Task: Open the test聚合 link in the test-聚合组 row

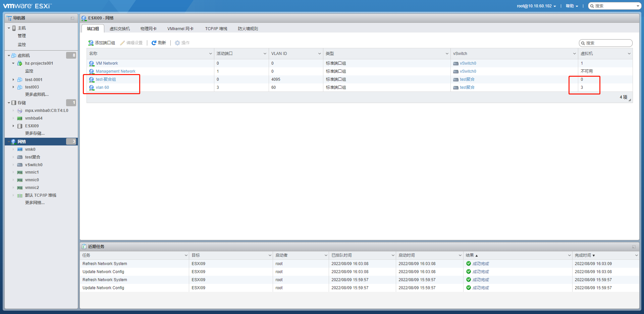Action: tap(467, 79)
